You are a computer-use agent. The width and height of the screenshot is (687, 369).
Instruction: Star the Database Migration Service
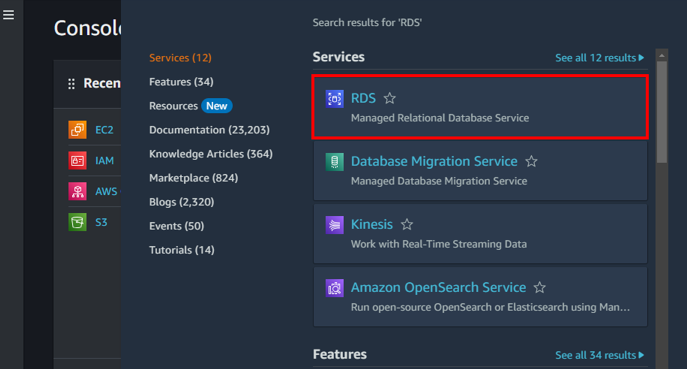pyautogui.click(x=531, y=162)
